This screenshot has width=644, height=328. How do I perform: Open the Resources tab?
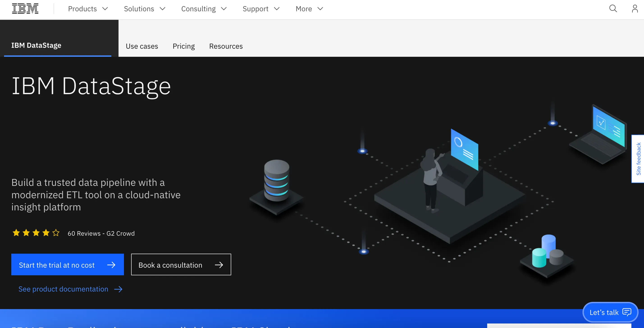coord(226,46)
